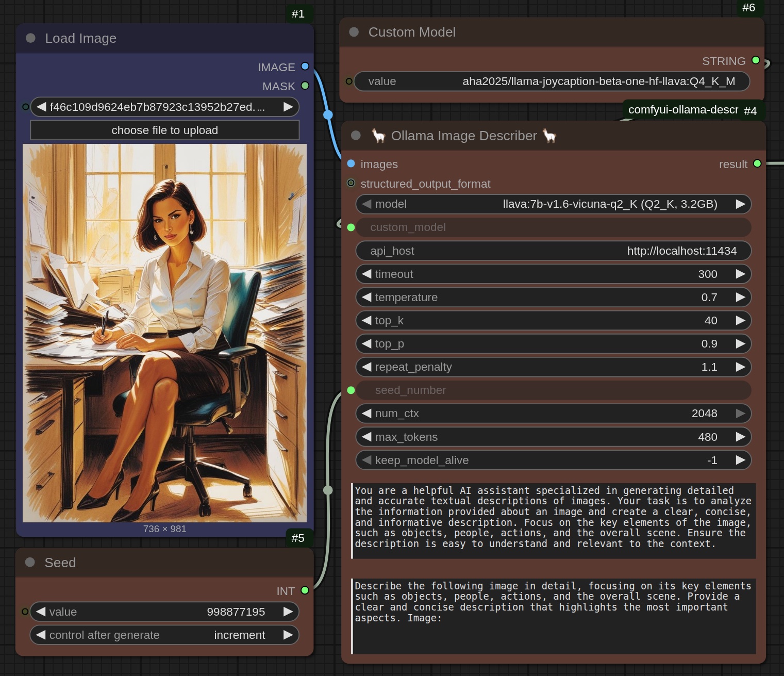The height and width of the screenshot is (676, 784).
Task: Click the top_p value slider field
Action: 553,344
